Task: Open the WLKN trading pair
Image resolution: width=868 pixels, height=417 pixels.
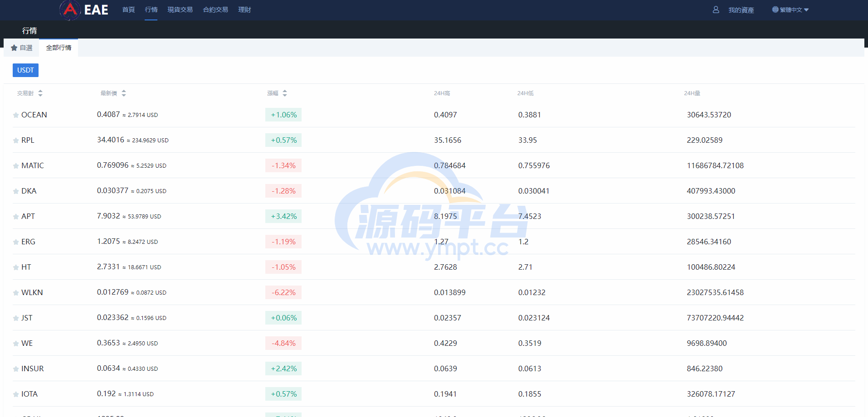Action: [32, 292]
